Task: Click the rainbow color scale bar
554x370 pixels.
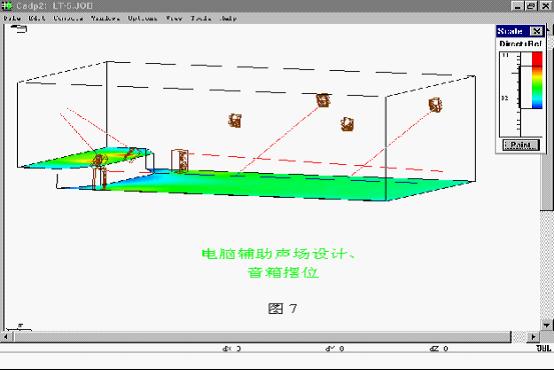Action: pyautogui.click(x=537, y=80)
